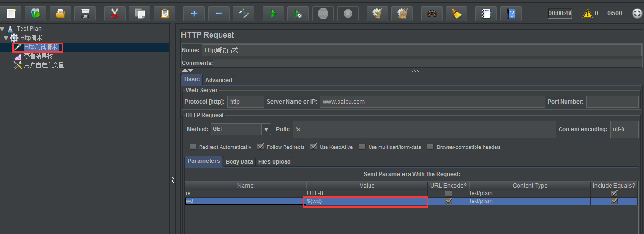Click the Protocol field containing http
Viewport: 644px width, 234px height.
(245, 102)
